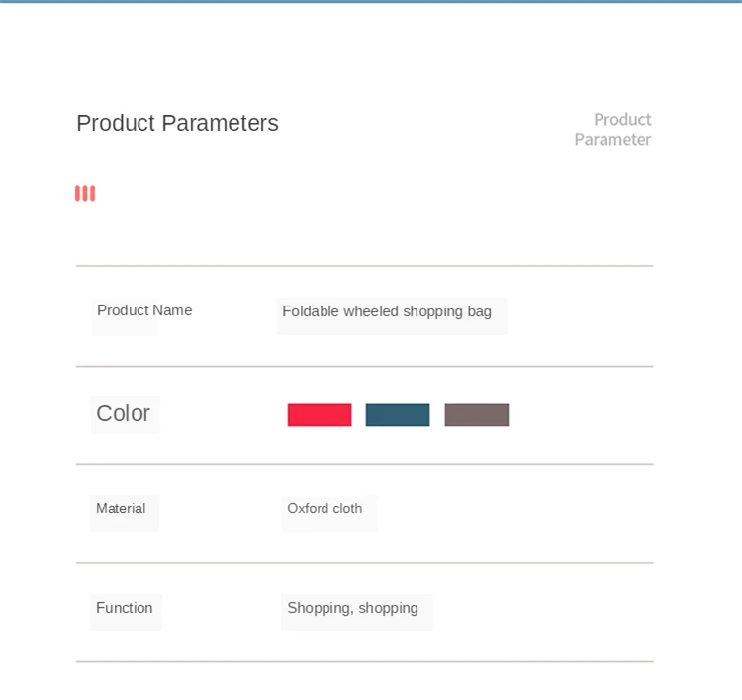
Task: Click the blue bar at the page top
Action: click(x=371, y=2)
